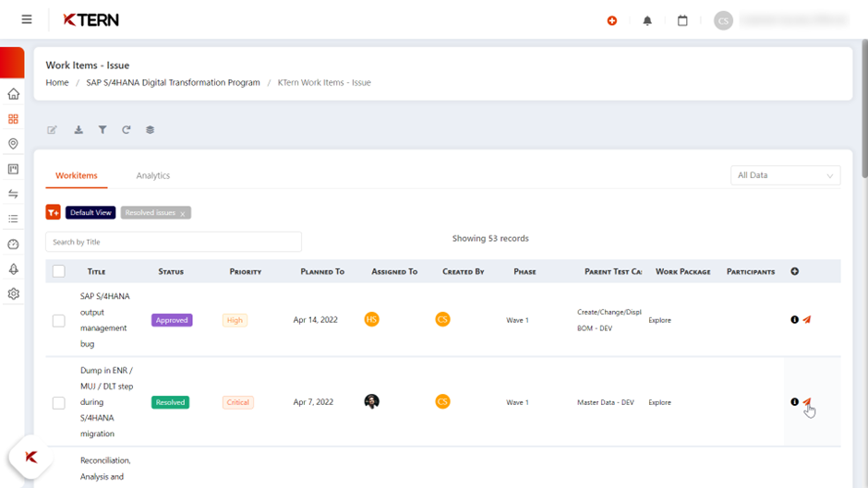This screenshot has height=488, width=868.
Task: Open the All Data dropdown
Action: pos(786,175)
